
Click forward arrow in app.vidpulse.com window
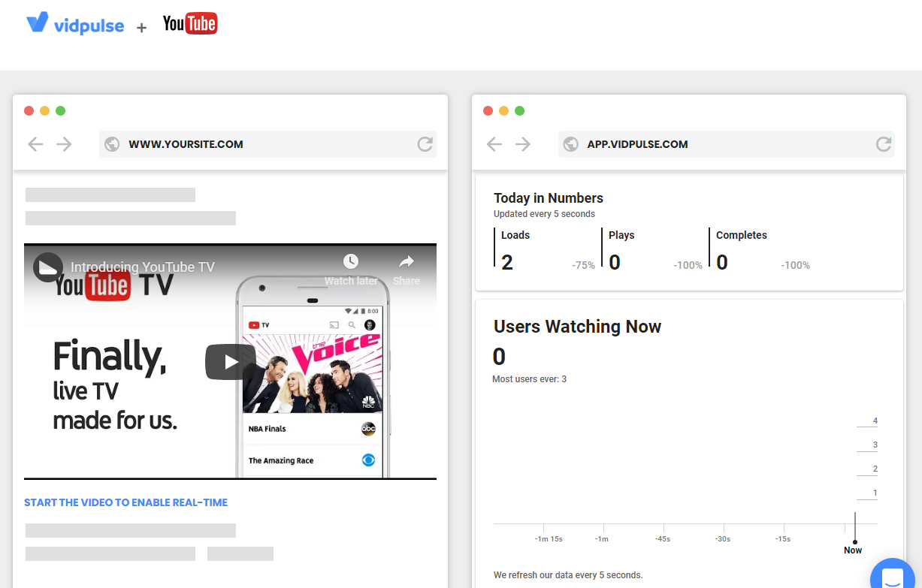click(522, 144)
